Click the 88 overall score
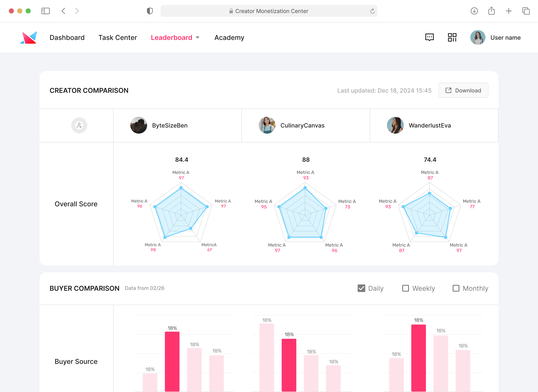Image resolution: width=538 pixels, height=392 pixels. (x=306, y=160)
